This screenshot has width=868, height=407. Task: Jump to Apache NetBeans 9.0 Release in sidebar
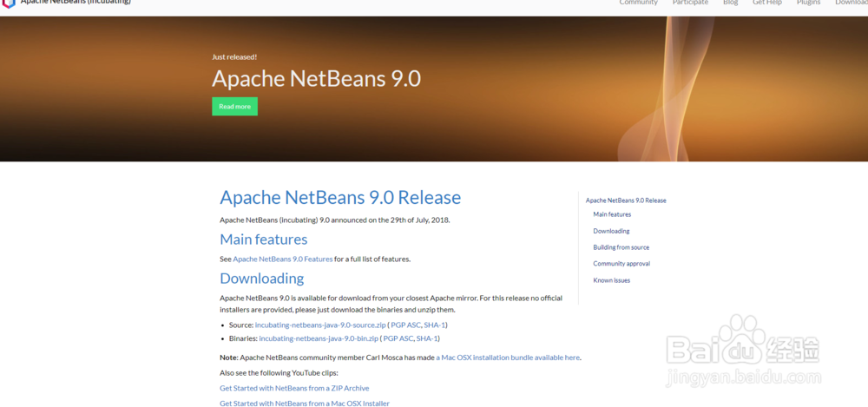[x=626, y=200]
